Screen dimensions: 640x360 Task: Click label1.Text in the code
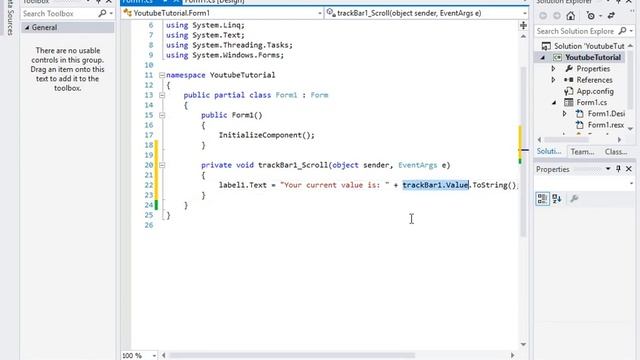(243, 185)
